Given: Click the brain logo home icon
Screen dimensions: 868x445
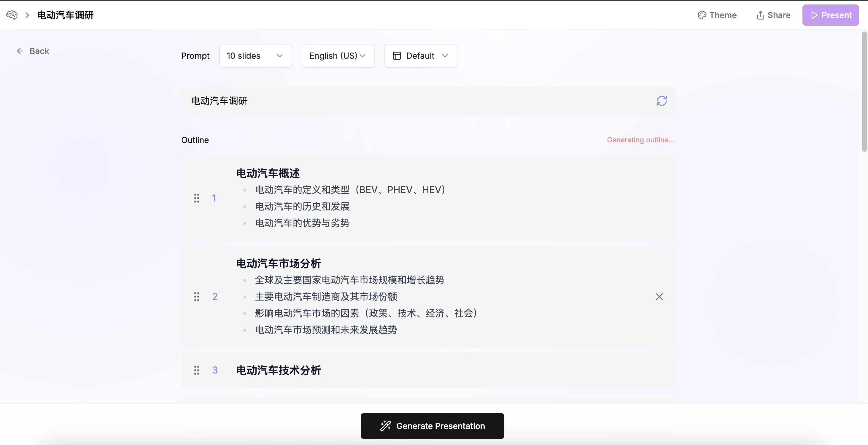Looking at the screenshot, I should point(12,15).
